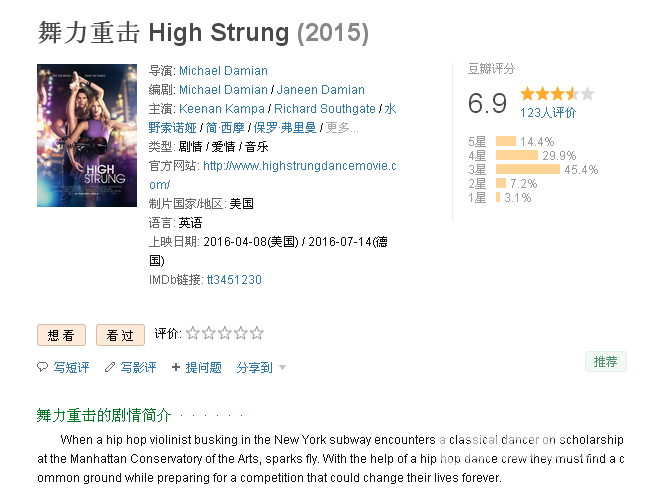The image size is (648, 500).
Task: Click the 推荐 button
Action: (606, 362)
